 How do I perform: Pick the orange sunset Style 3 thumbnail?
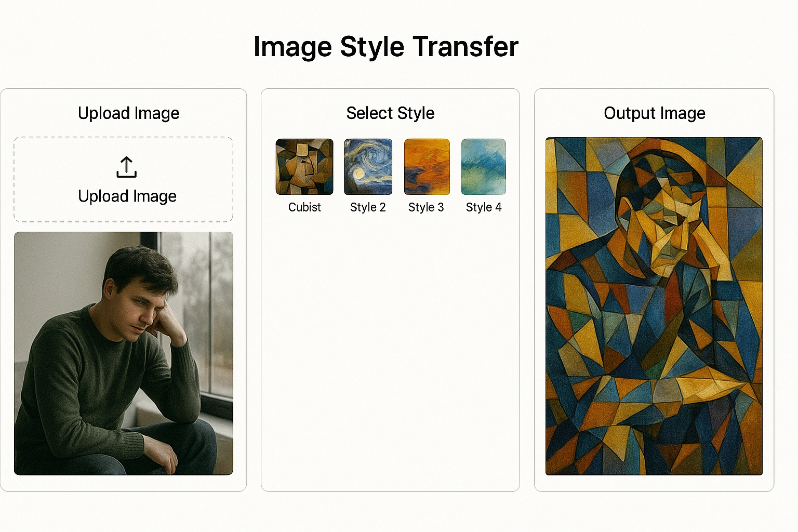[x=427, y=167]
